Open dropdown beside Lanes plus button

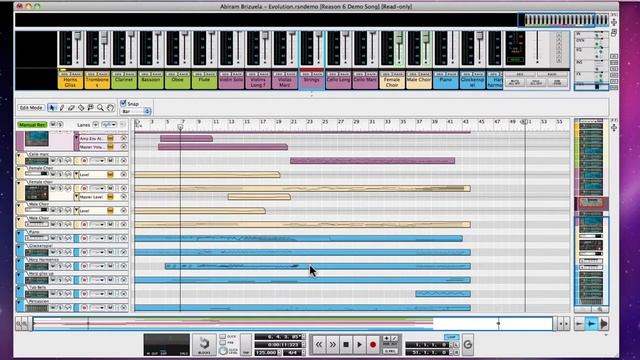point(109,124)
